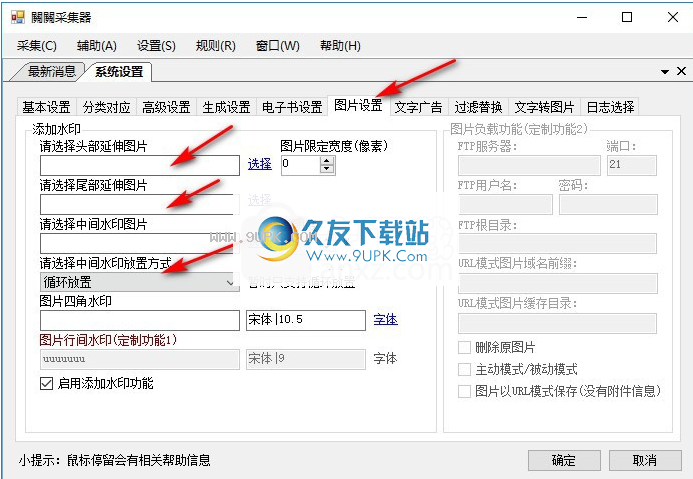Click the 请选择中间水印放置方式 label
The width and height of the screenshot is (693, 479).
tap(106, 263)
